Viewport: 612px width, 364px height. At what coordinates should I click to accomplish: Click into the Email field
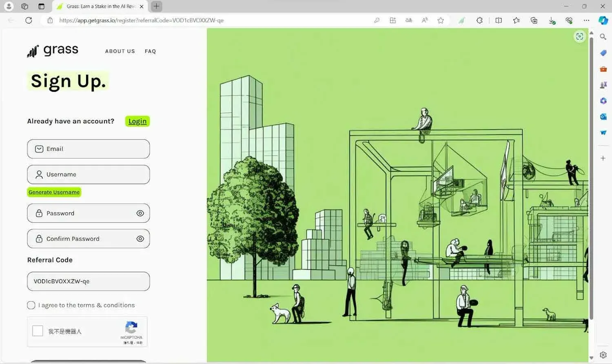pyautogui.click(x=89, y=149)
